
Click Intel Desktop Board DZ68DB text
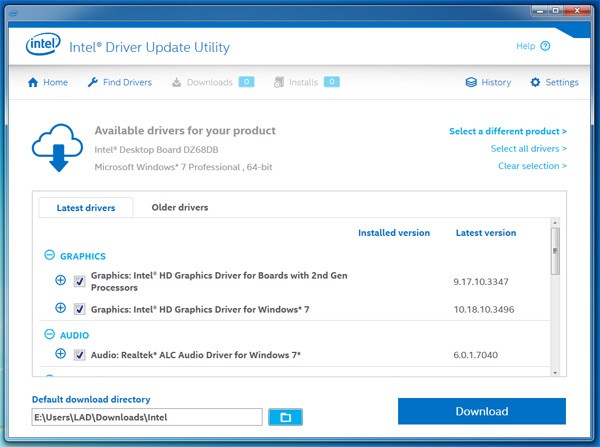click(x=156, y=150)
